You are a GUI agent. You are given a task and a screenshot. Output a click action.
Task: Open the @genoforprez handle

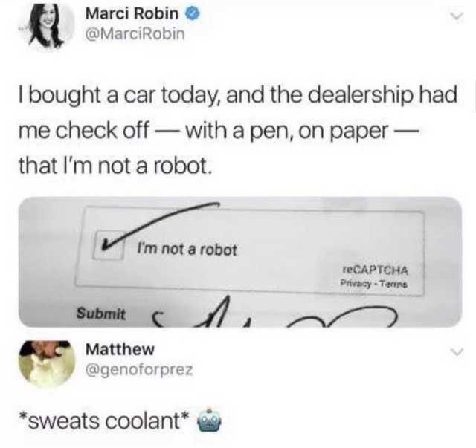pyautogui.click(x=139, y=370)
